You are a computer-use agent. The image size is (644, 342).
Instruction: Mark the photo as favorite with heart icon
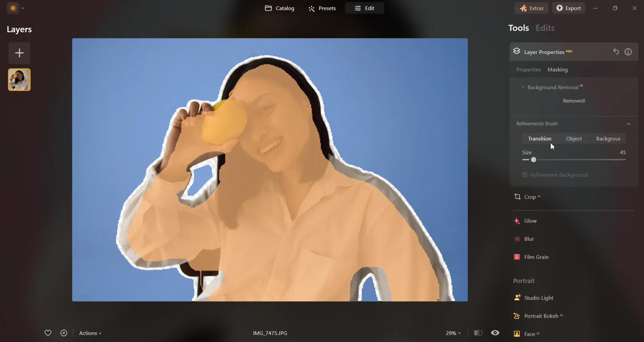click(x=48, y=333)
